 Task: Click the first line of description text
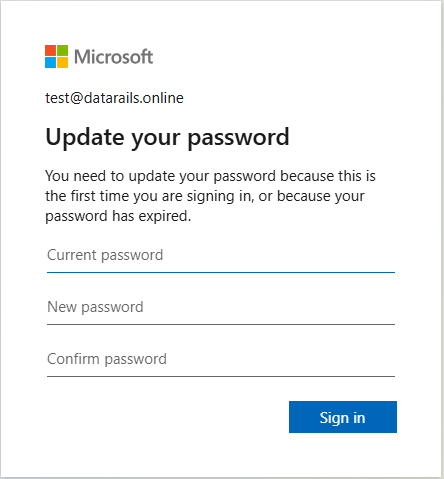coord(210,176)
